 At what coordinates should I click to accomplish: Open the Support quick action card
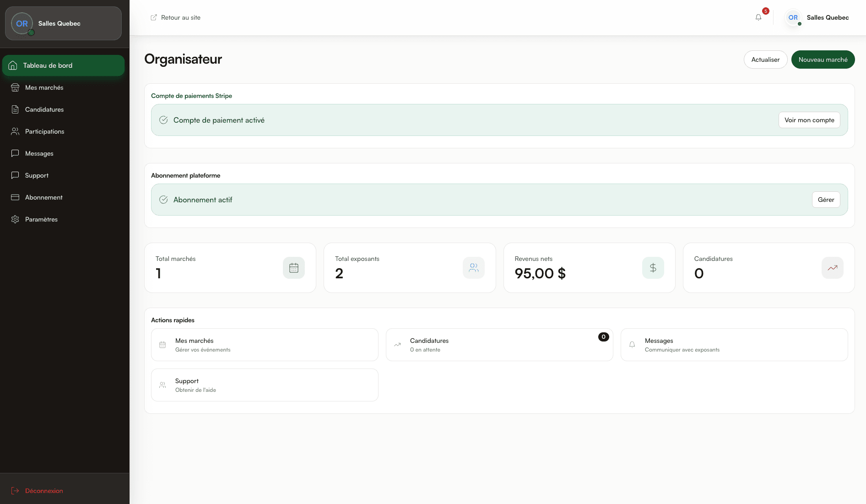(x=265, y=385)
